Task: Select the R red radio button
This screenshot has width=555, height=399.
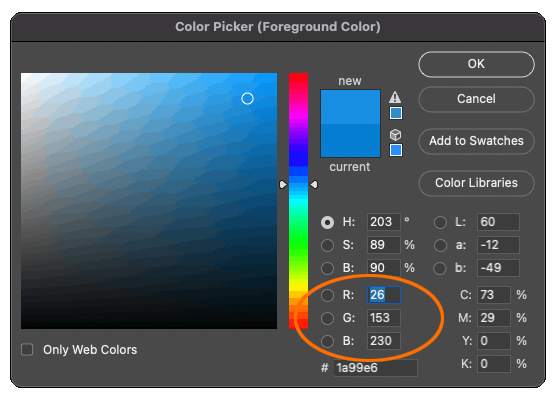Action: [x=327, y=295]
